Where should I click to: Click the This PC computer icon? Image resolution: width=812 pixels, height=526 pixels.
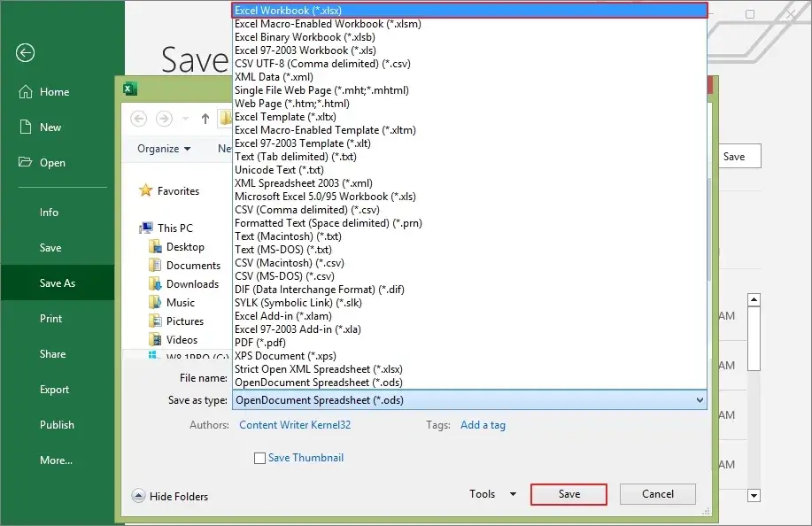point(146,228)
